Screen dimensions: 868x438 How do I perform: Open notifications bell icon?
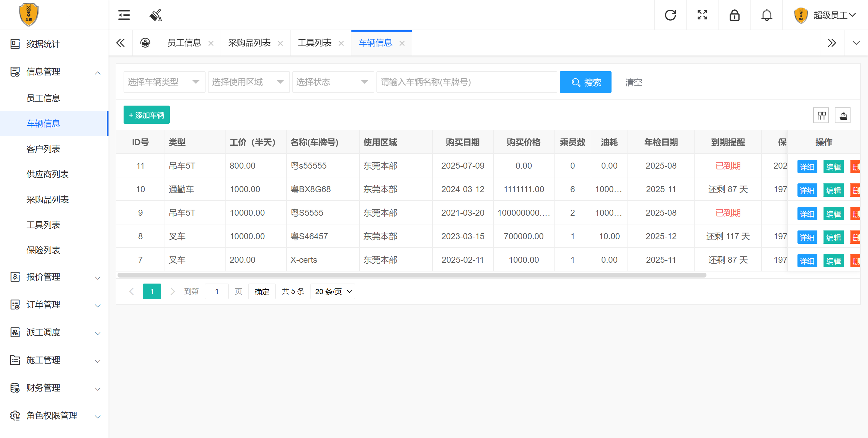766,15
